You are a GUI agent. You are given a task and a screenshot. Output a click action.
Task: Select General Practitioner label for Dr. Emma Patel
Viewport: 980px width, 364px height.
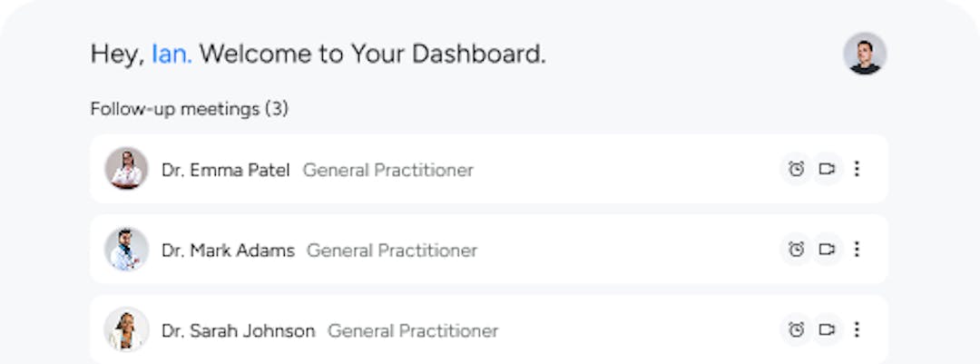387,170
